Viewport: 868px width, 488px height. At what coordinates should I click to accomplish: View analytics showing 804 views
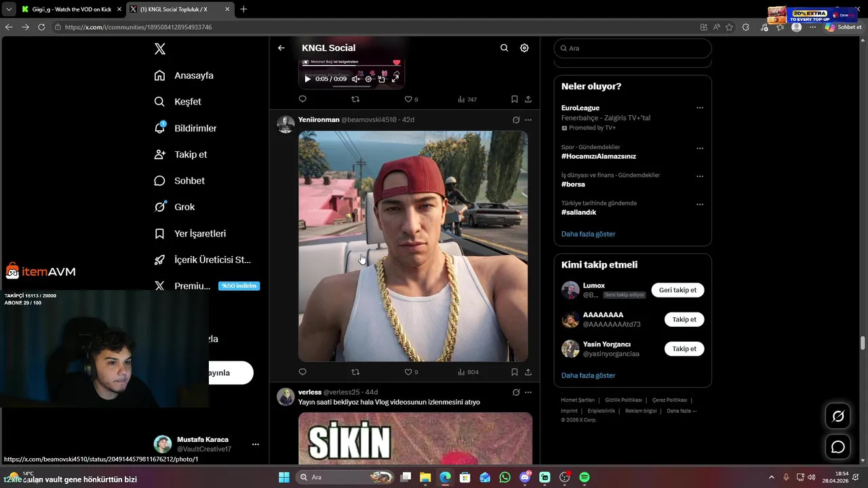pos(468,371)
